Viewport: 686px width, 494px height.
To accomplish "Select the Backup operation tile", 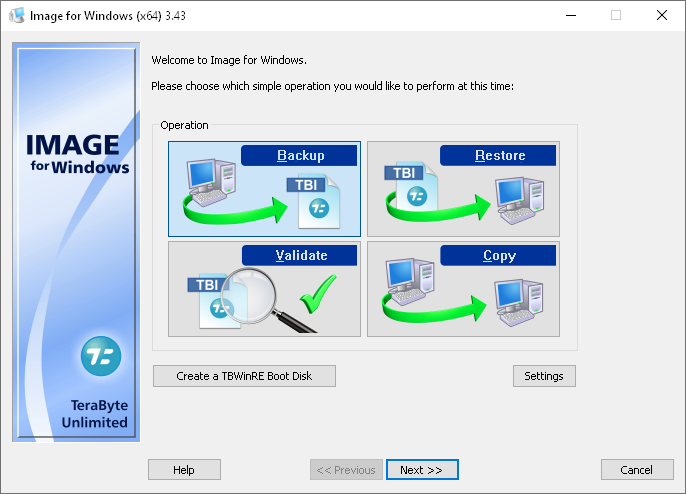I will (x=264, y=189).
